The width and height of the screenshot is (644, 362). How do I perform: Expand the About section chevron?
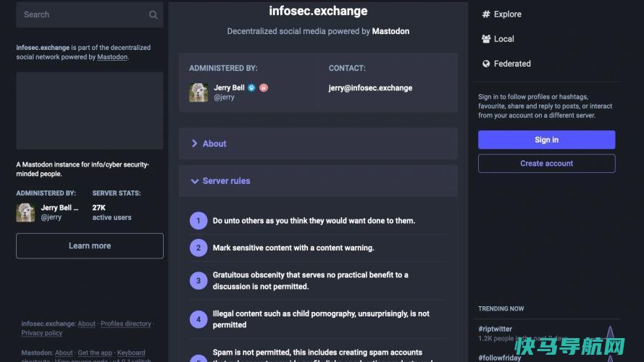coord(194,143)
